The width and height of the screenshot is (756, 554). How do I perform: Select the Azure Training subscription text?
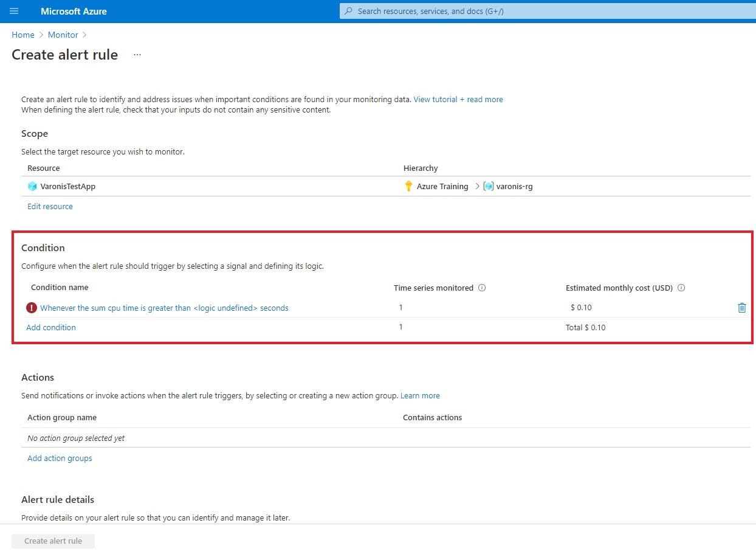[442, 186]
